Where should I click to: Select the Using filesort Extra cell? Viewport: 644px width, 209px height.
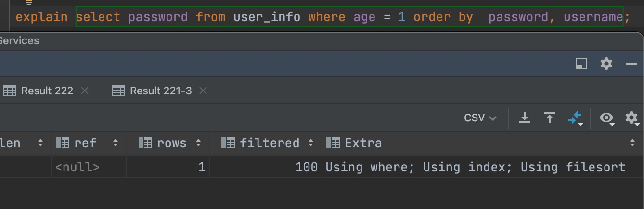click(x=475, y=167)
